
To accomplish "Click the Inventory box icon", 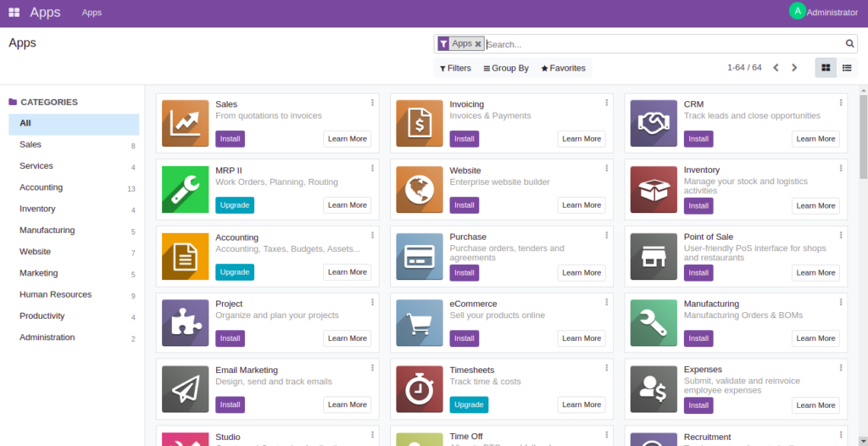I will click(x=654, y=189).
